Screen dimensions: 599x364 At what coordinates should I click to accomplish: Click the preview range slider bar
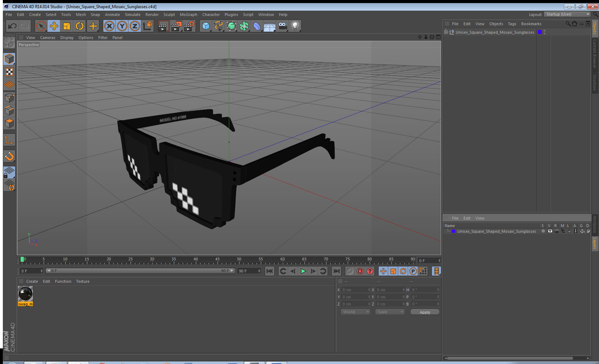coord(140,271)
